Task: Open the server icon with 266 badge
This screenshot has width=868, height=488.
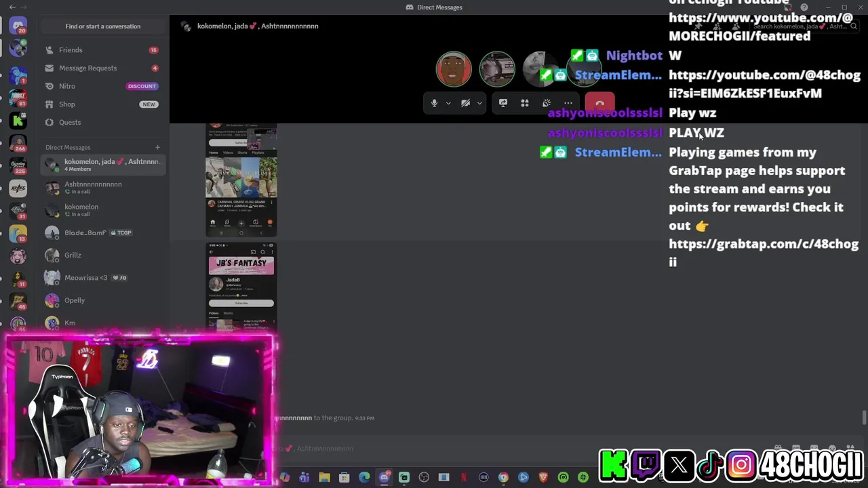Action: pos(18,144)
